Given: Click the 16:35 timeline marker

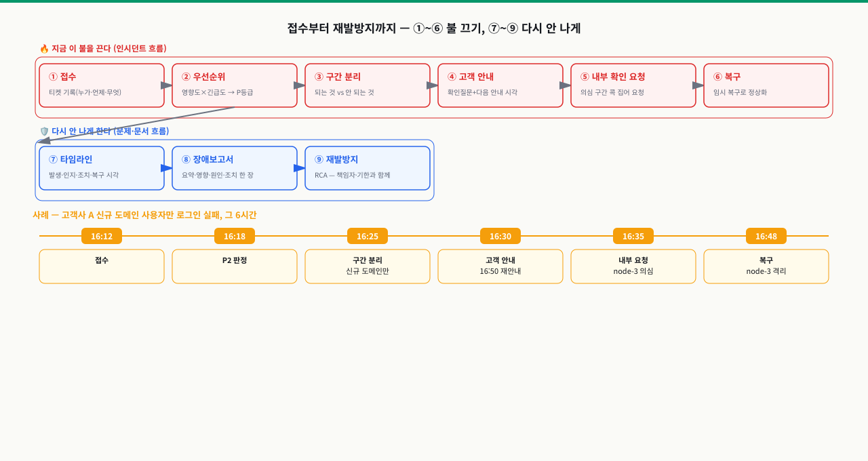Looking at the screenshot, I should [x=633, y=236].
